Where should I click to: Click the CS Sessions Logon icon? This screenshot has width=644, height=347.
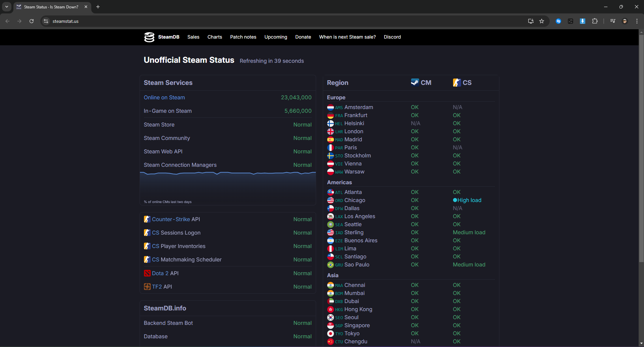(x=147, y=233)
